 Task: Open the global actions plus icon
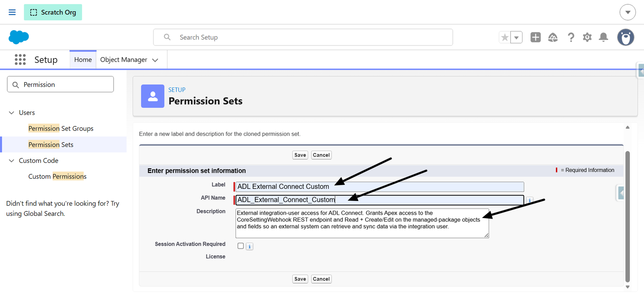535,37
